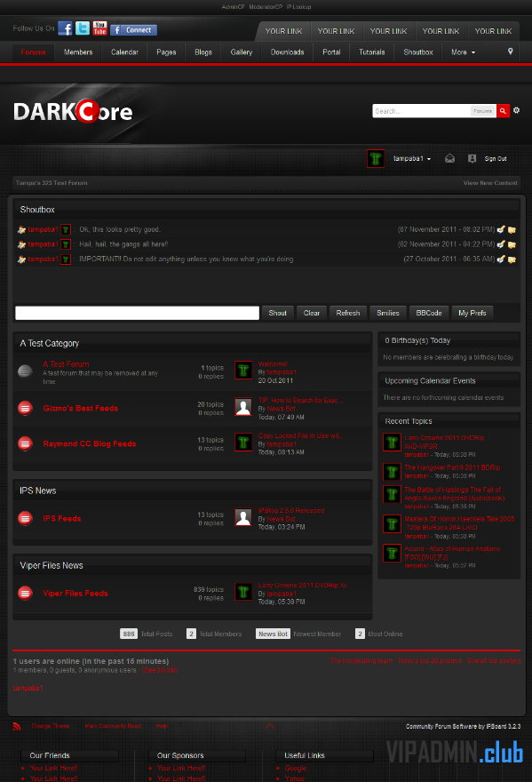Open the Gallery tab
The image size is (532, 782).
[242, 52]
